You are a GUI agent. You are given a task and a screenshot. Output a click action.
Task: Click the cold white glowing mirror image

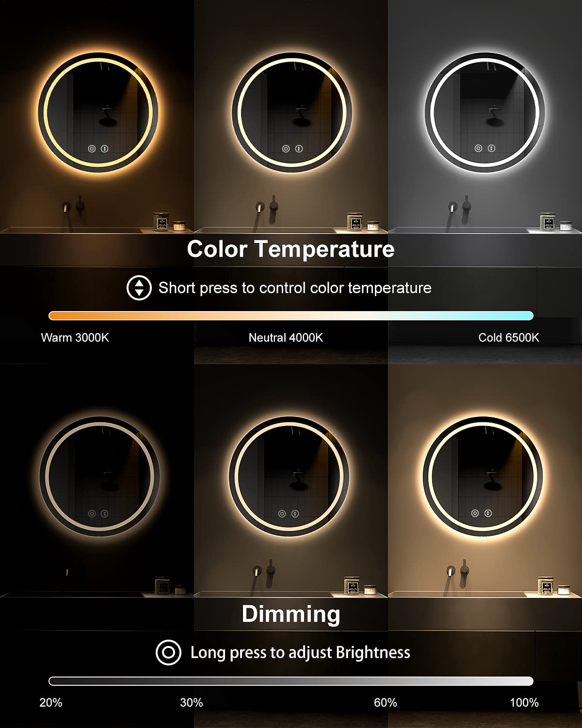[485, 112]
